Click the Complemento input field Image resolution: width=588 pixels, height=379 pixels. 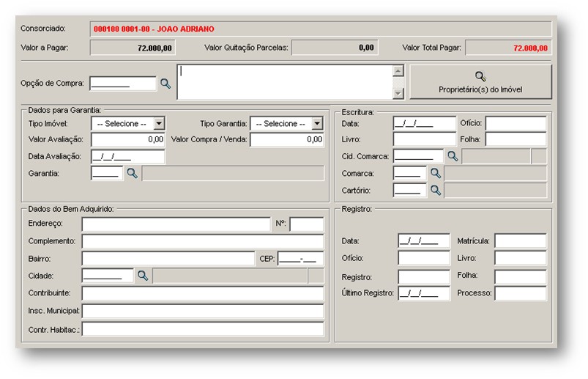click(203, 241)
